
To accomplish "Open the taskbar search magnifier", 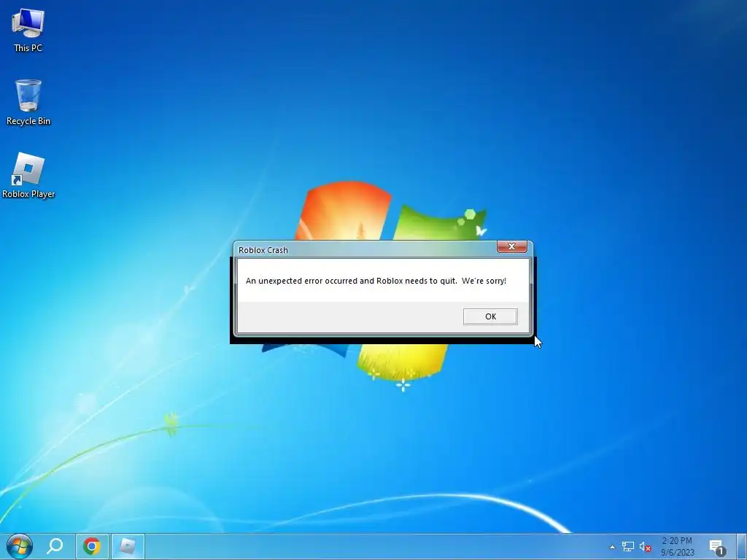I will pyautogui.click(x=54, y=546).
